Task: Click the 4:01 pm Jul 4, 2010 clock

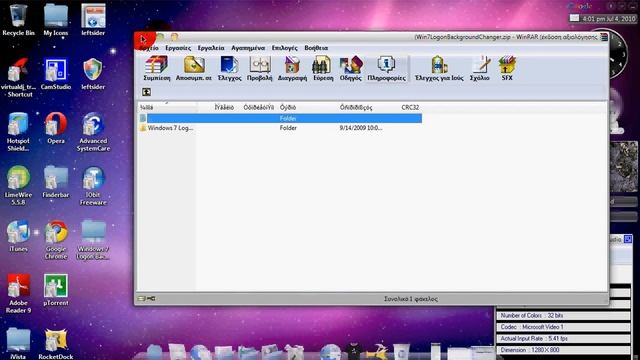Action: pyautogui.click(x=608, y=19)
